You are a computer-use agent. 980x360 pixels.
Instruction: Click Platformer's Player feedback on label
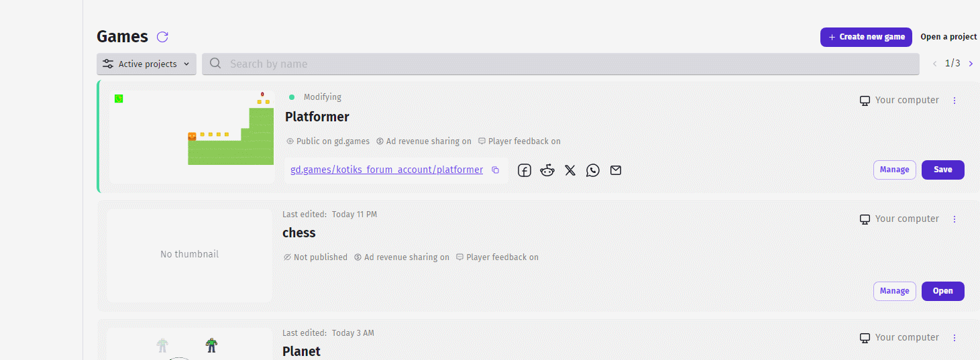click(x=519, y=141)
